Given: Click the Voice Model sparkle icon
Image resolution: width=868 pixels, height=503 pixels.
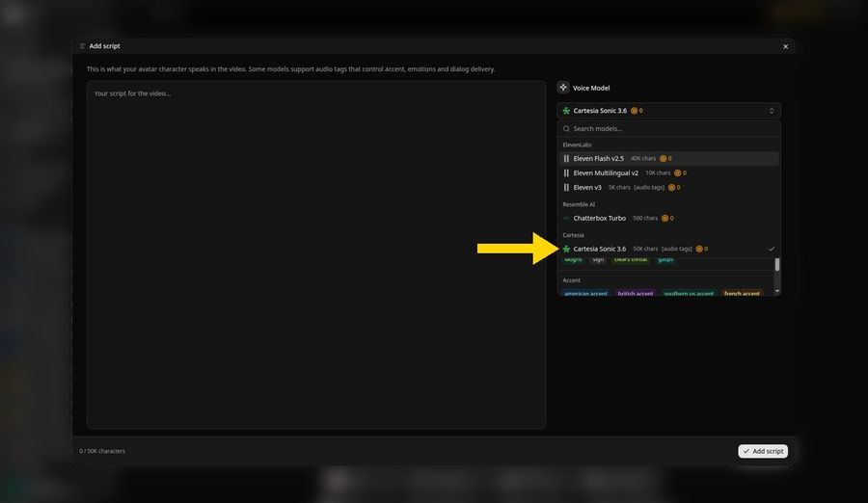Looking at the screenshot, I should pos(563,88).
